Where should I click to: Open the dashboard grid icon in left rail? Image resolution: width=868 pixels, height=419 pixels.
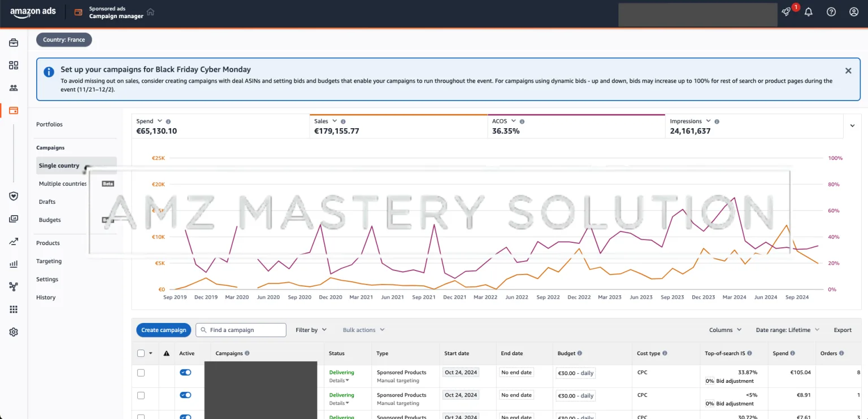[x=14, y=65]
